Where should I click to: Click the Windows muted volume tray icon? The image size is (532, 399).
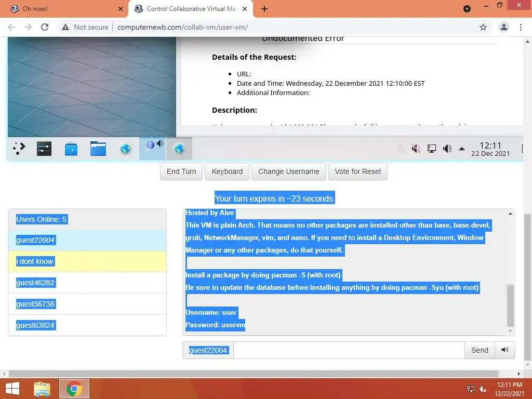483,389
